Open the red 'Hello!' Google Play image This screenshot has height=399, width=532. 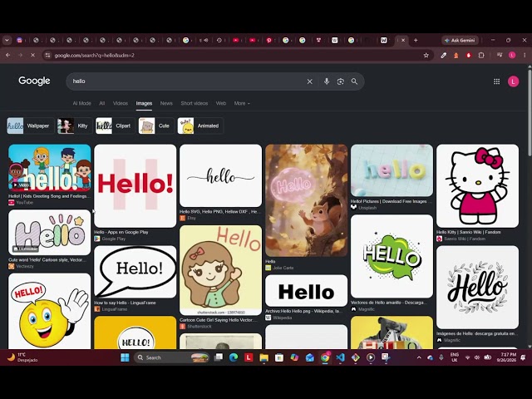pyautogui.click(x=135, y=186)
